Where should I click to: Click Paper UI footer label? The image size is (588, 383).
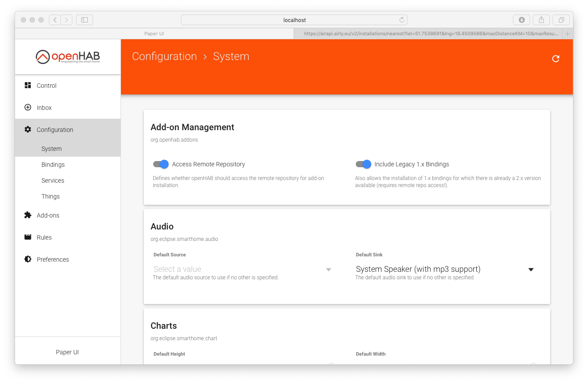tap(68, 352)
